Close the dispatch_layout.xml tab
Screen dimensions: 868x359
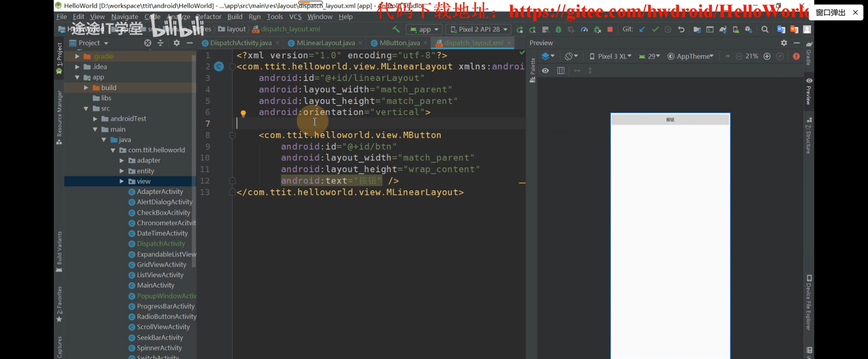coord(509,43)
